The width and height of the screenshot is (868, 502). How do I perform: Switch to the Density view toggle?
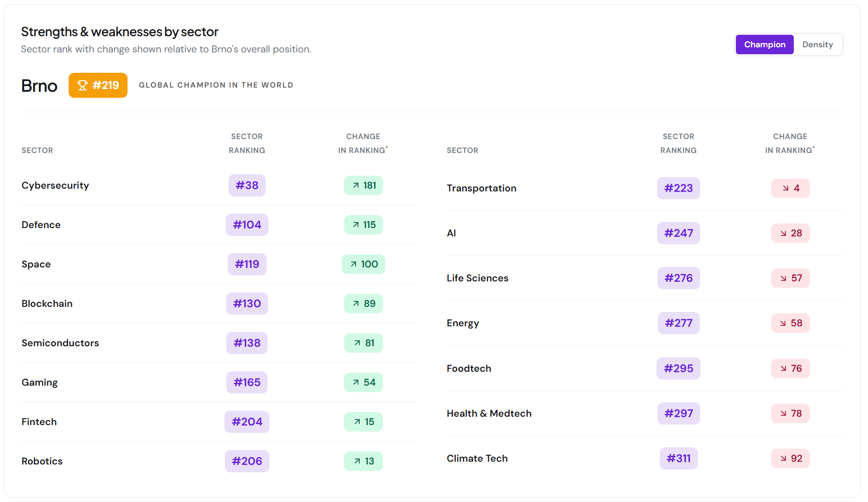point(817,44)
